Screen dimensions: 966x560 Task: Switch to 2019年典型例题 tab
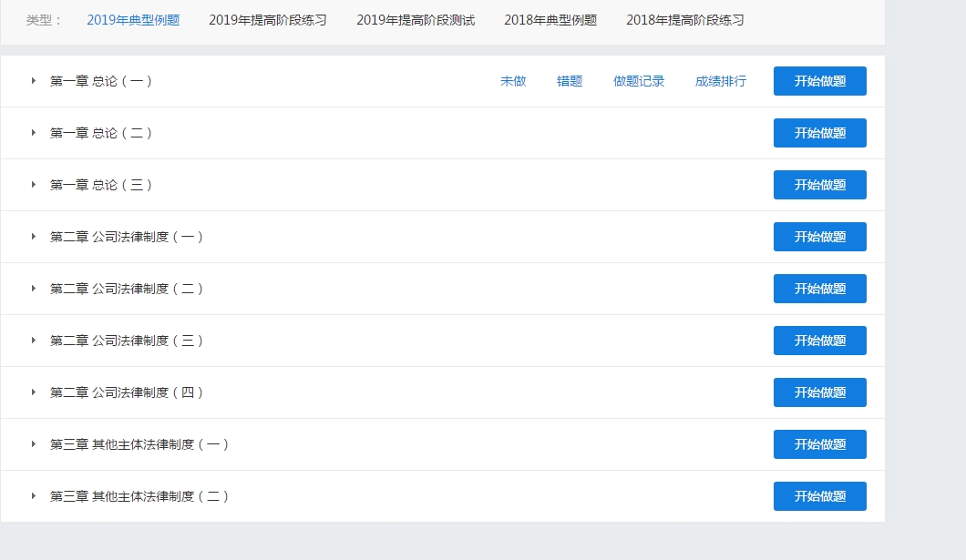pos(133,20)
